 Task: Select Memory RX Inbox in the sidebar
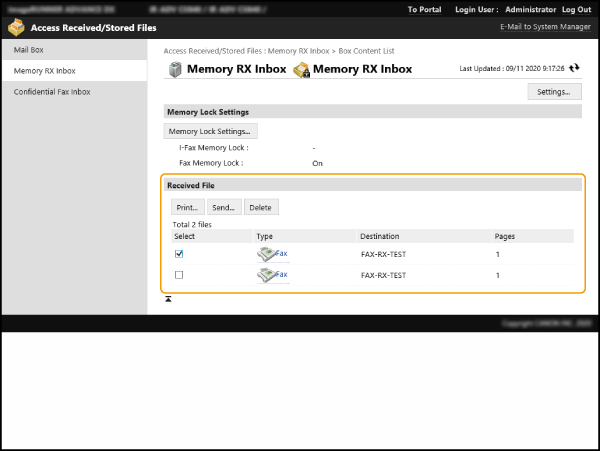(44, 71)
